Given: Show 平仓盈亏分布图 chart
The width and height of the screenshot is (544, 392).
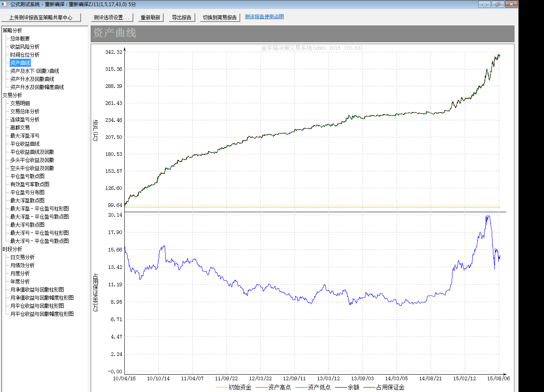Looking at the screenshot, I should [27, 192].
